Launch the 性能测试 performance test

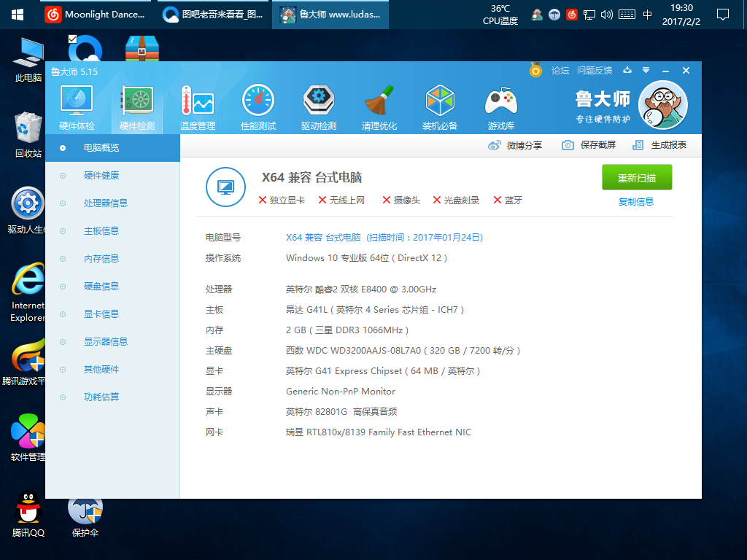pos(258,108)
